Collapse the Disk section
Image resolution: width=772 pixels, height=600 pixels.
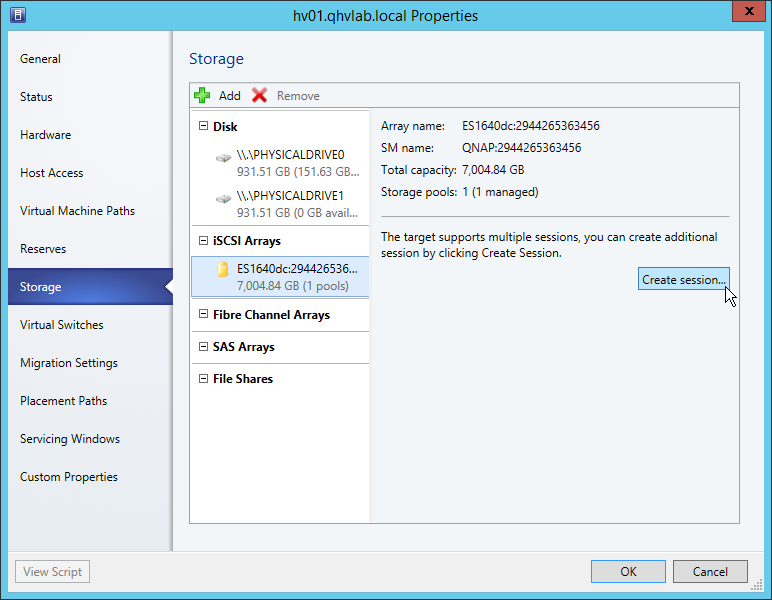point(204,127)
